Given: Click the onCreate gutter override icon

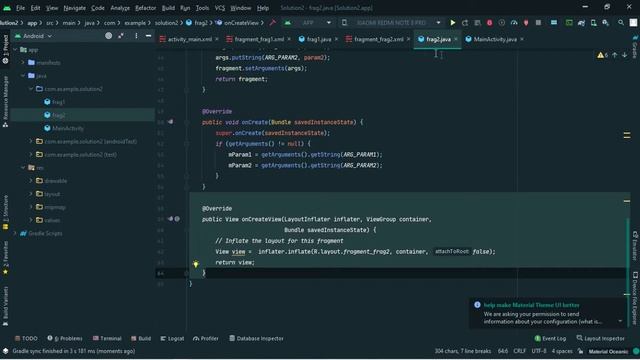Looking at the screenshot, I should [171, 122].
